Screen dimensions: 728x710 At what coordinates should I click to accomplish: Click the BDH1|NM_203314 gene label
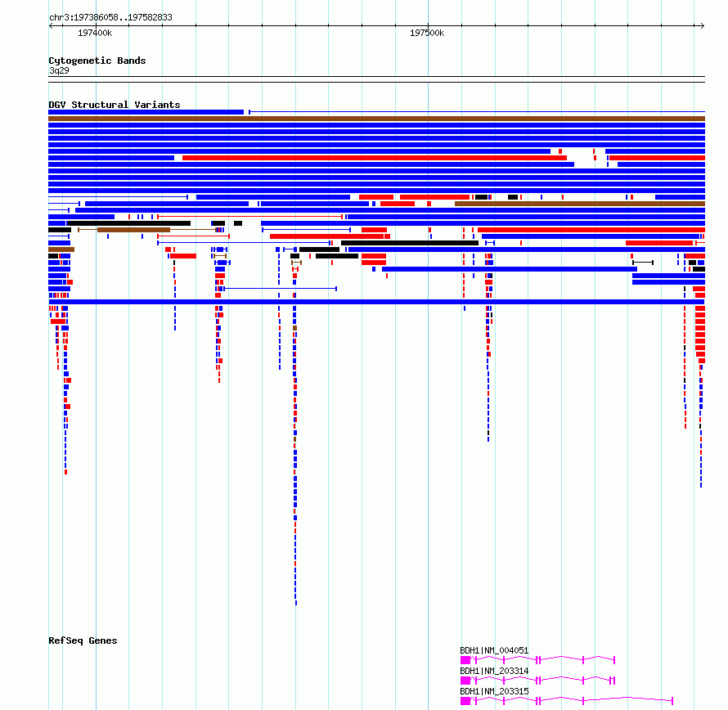[x=494, y=671]
